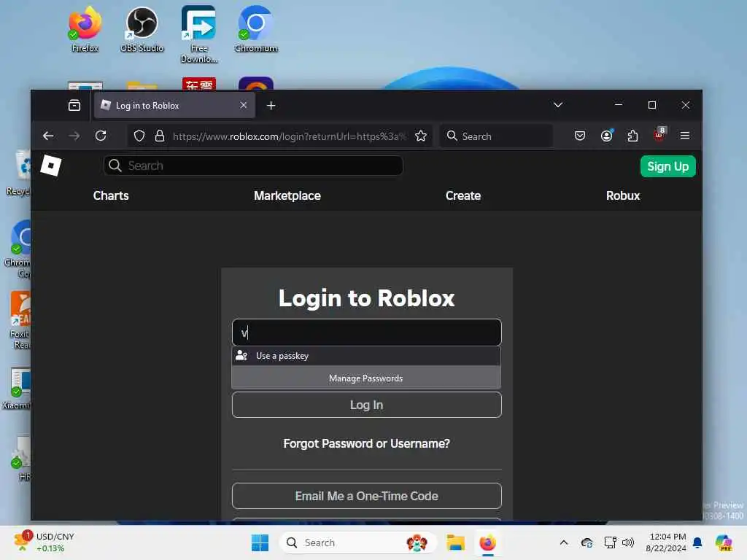The width and height of the screenshot is (747, 560).
Task: Select Use a passkey suggestion
Action: [366, 356]
